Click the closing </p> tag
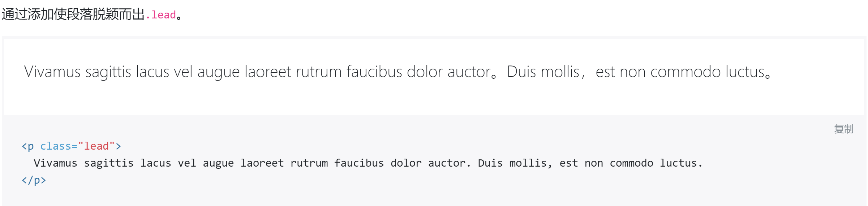Viewport: 868px width, 206px height. tap(34, 180)
